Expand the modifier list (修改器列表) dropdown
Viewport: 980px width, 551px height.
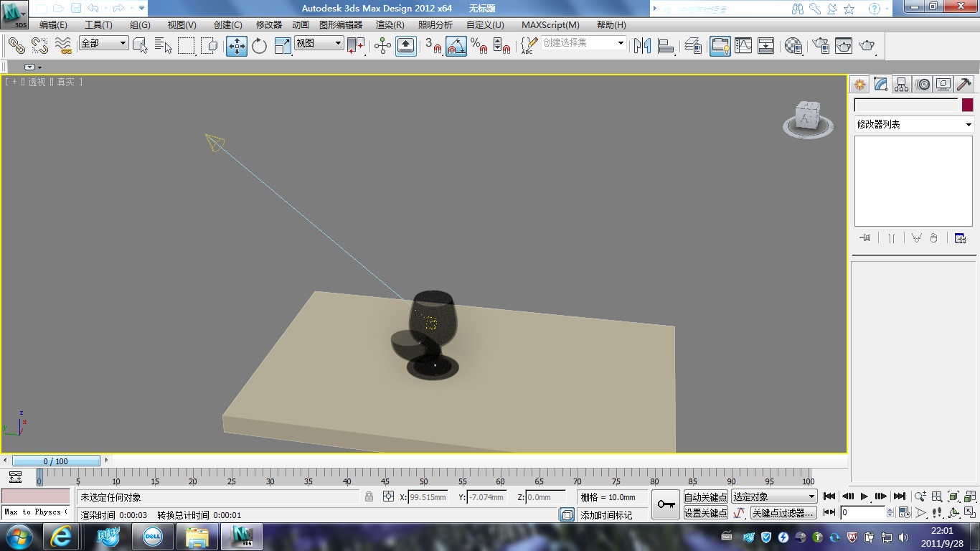coord(913,125)
